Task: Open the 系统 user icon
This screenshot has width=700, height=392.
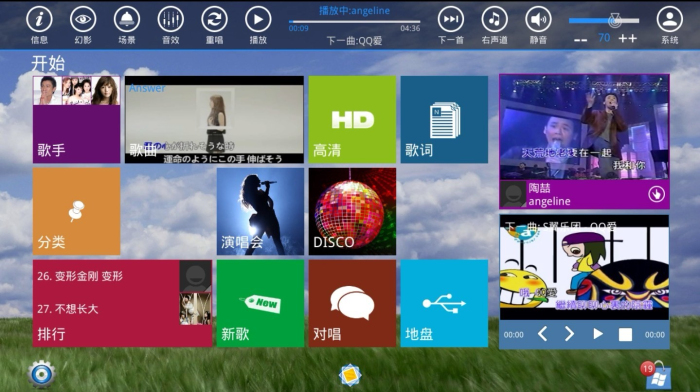Action: [x=670, y=20]
